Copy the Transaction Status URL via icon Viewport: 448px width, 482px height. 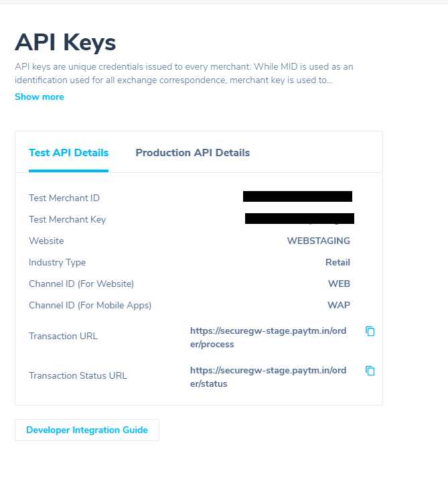[370, 371]
